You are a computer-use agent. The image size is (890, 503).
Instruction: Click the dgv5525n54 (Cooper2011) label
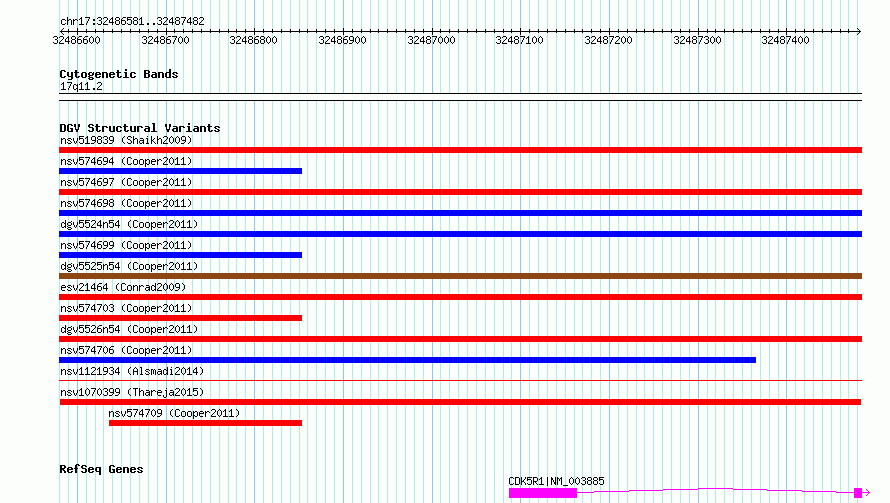coord(129,266)
